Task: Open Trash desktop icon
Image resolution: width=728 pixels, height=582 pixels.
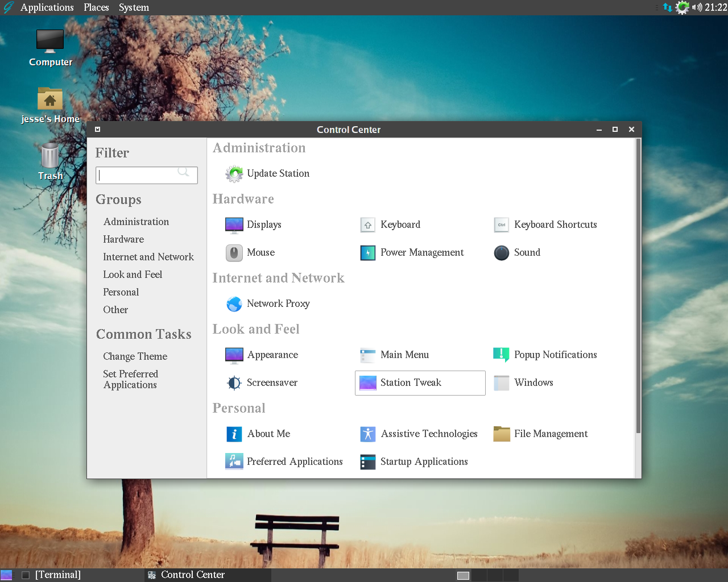Action: (50, 155)
